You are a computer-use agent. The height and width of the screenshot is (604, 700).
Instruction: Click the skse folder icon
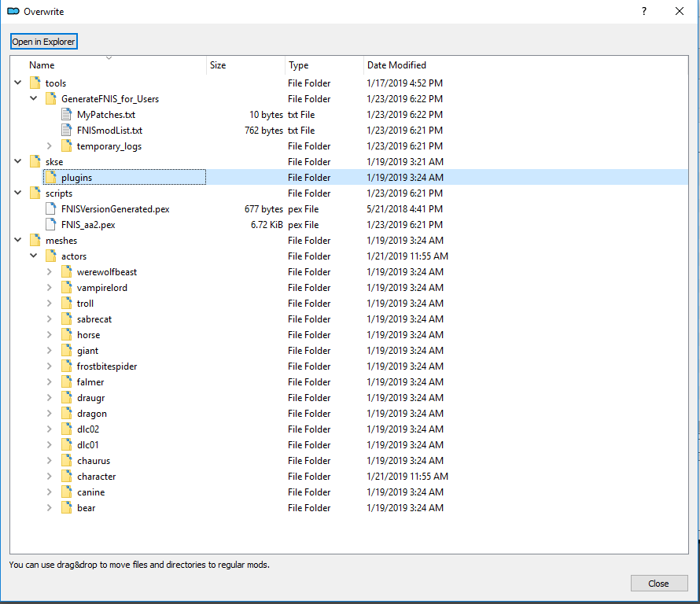click(35, 161)
